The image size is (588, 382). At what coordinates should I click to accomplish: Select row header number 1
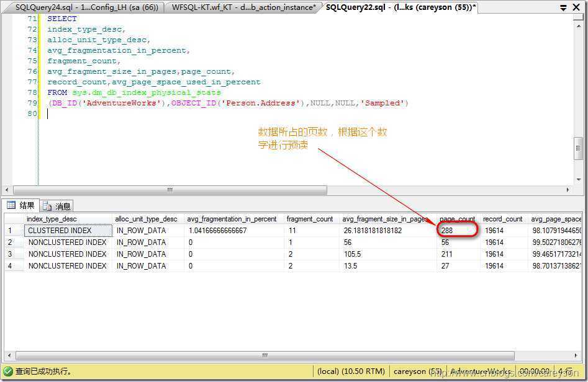14,231
